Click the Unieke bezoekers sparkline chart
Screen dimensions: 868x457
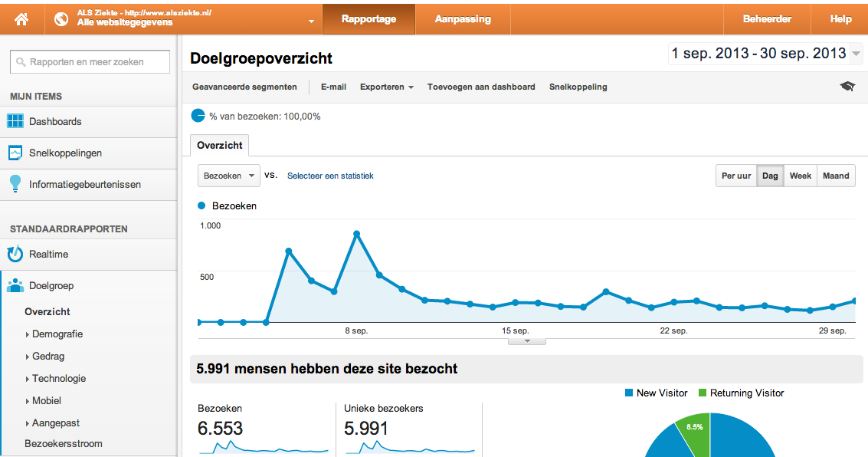coord(410,448)
